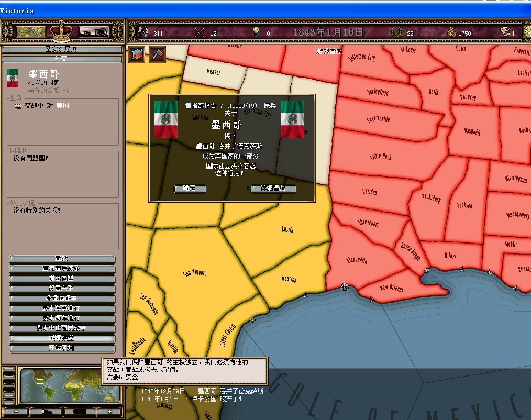This screenshot has height=420, width=531.
Task: Open 详细情况 details in the report dialog
Action: pyautogui.click(x=273, y=189)
